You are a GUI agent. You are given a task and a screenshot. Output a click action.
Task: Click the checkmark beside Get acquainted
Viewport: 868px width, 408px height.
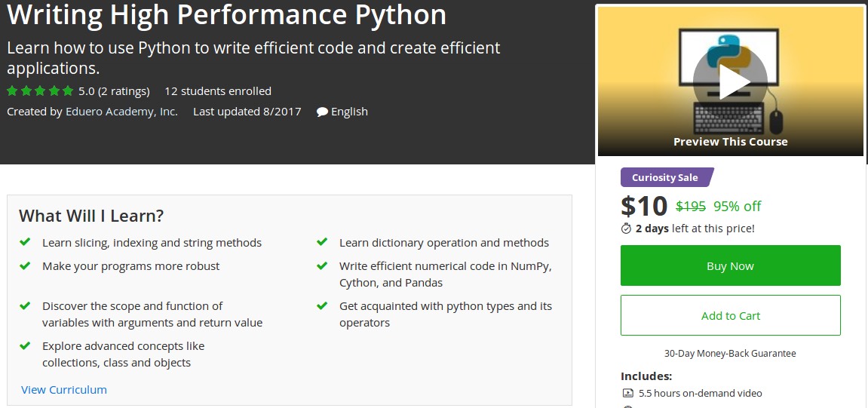322,305
